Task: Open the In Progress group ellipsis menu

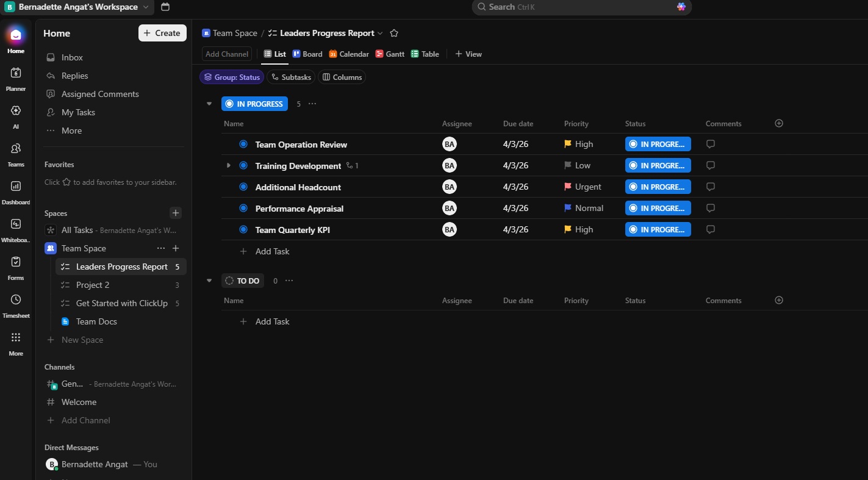Action: (x=312, y=104)
